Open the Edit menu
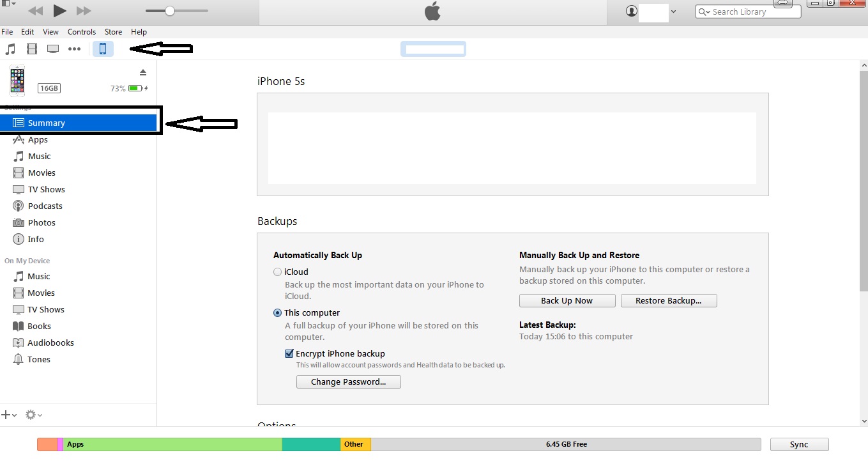Image resolution: width=868 pixels, height=462 pixels. point(27,32)
